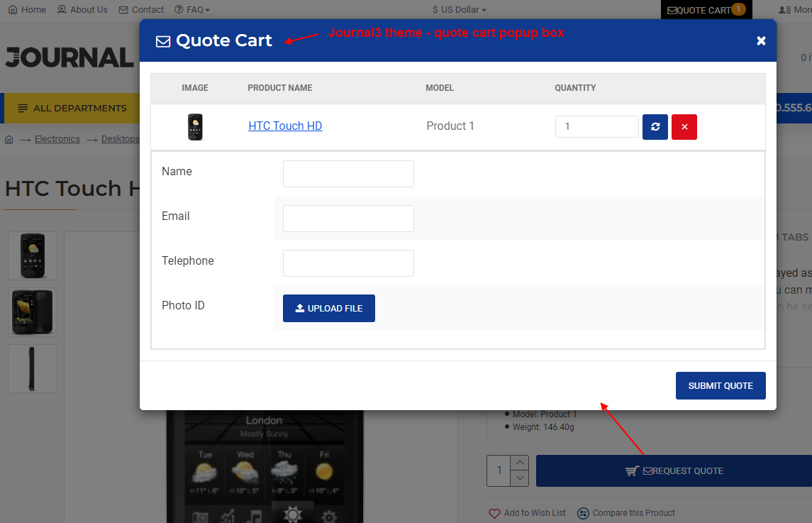The width and height of the screenshot is (812, 523).
Task: Remove HTC Touch HD from quote cart
Action: pos(684,127)
